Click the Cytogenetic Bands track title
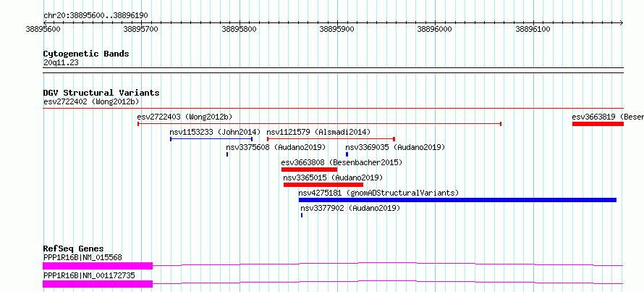 (x=86, y=54)
